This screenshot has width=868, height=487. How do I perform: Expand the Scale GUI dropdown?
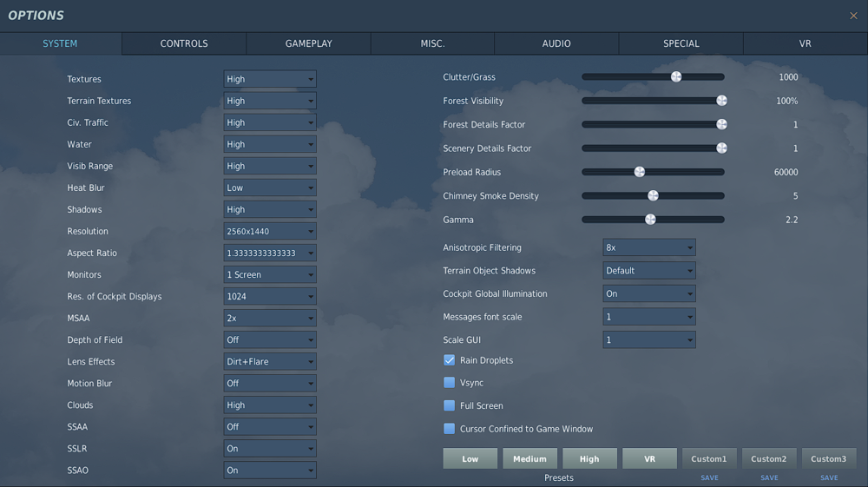tap(648, 339)
